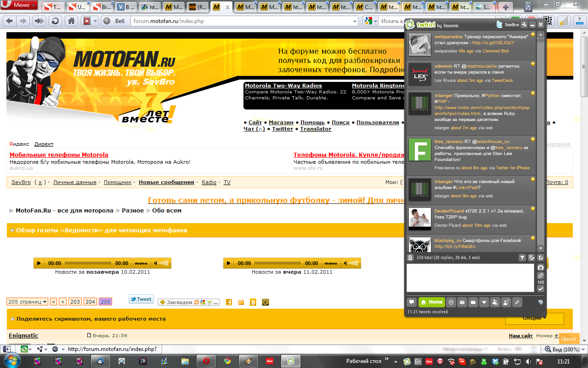
Task: Open Новые сообщения link
Action: coord(166,182)
